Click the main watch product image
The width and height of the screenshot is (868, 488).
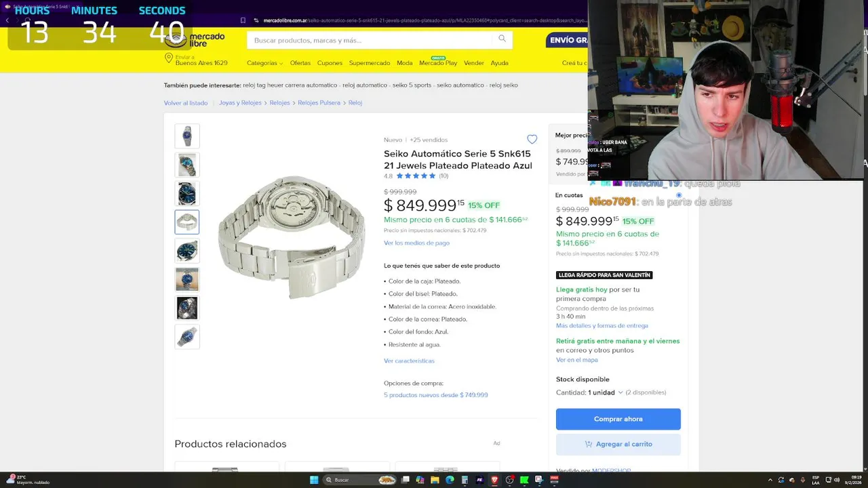[x=292, y=236]
